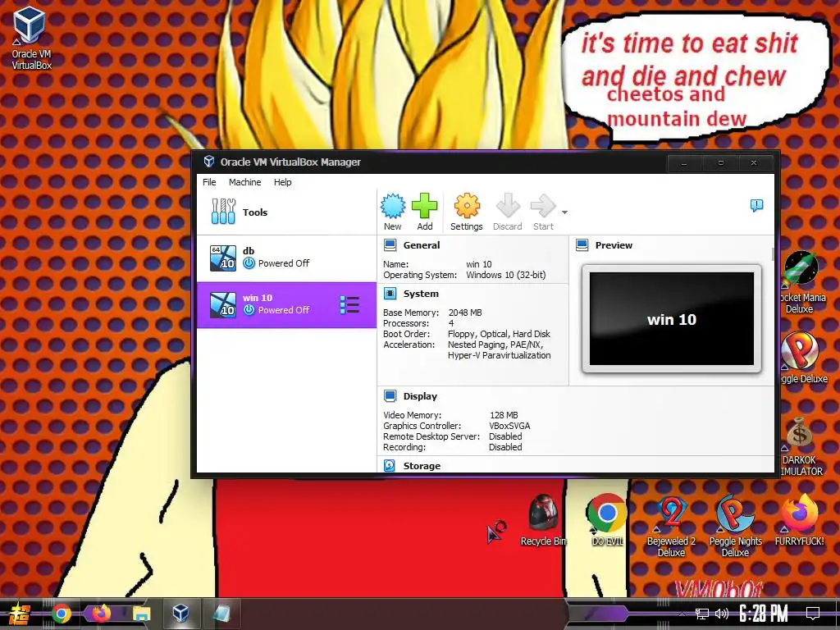The image size is (840, 630).
Task: Open win 10 machine tools list menu
Action: point(349,305)
